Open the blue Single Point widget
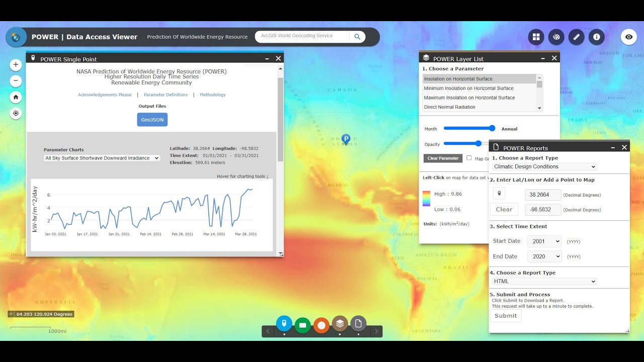 click(284, 323)
